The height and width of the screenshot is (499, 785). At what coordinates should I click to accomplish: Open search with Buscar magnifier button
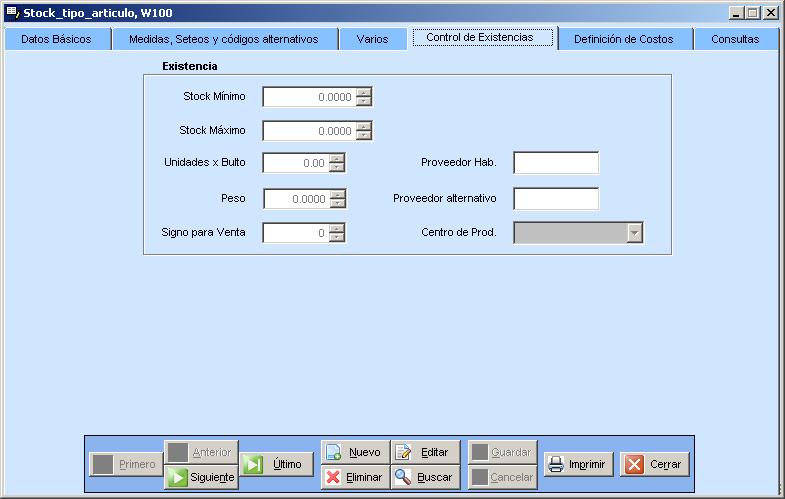(x=425, y=477)
